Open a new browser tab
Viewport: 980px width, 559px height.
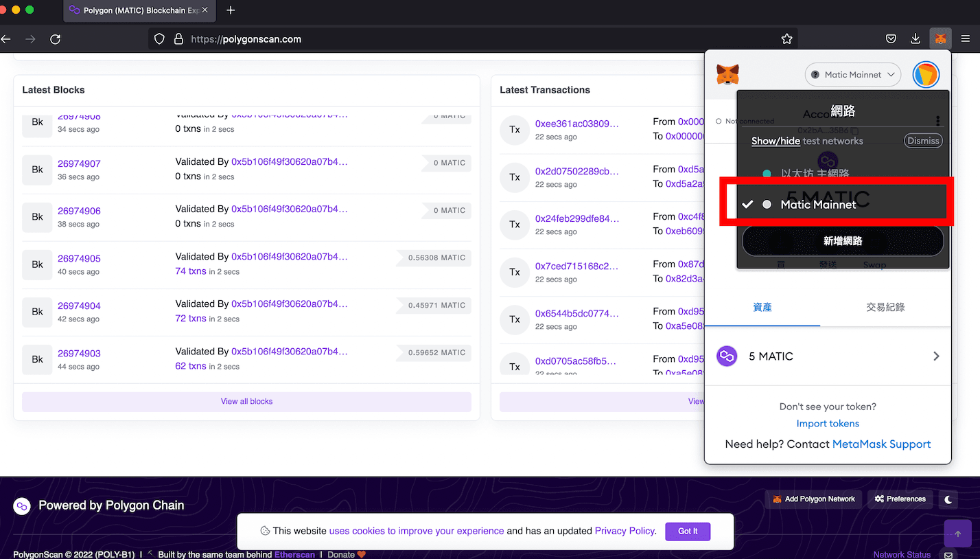click(231, 10)
